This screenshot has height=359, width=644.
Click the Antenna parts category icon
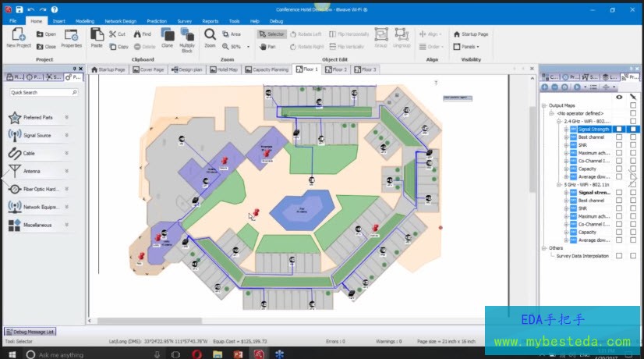[x=14, y=171]
